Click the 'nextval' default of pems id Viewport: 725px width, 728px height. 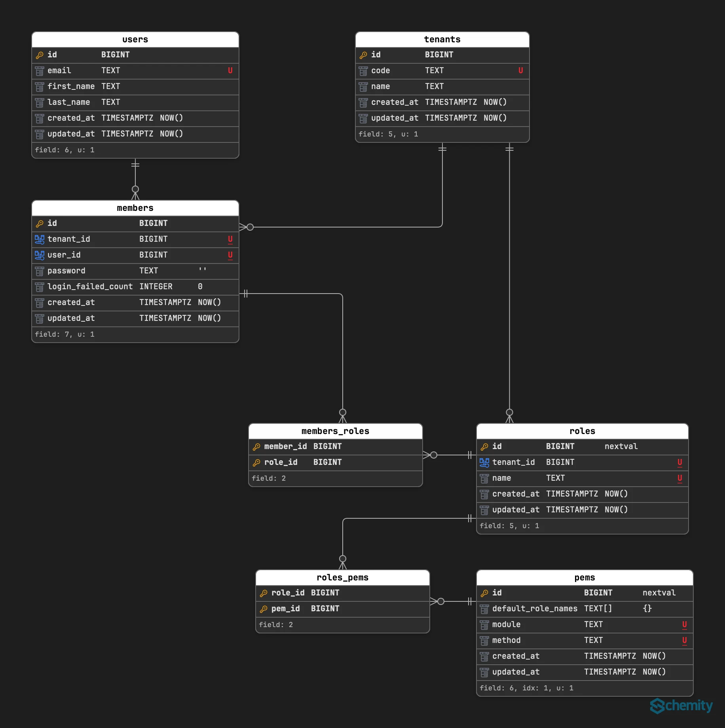(x=659, y=593)
